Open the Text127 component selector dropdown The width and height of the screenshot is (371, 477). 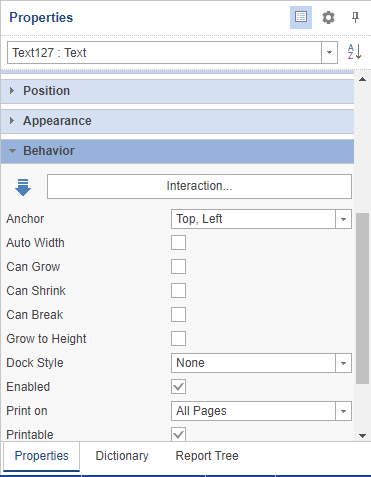click(x=329, y=52)
